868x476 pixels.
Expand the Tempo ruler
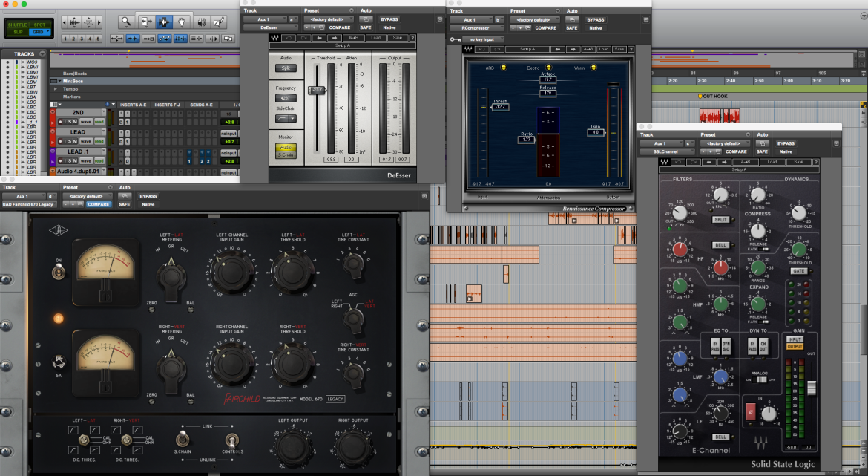point(55,88)
